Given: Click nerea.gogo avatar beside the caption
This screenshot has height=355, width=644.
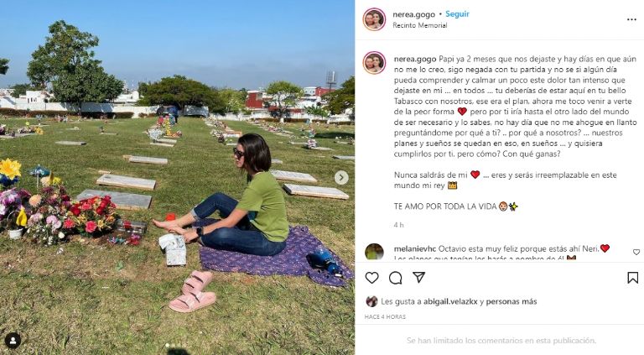Looking at the screenshot, I should click(374, 63).
